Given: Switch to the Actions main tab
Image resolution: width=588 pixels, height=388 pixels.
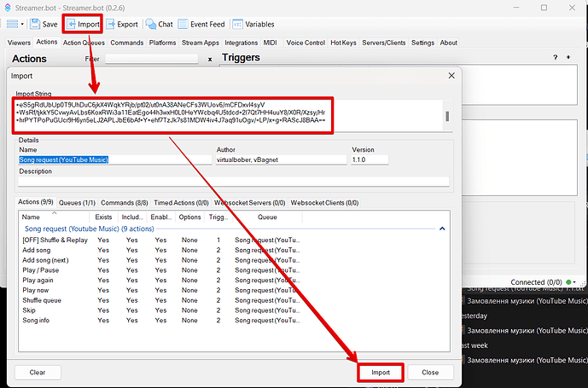Looking at the screenshot, I should click(x=46, y=42).
